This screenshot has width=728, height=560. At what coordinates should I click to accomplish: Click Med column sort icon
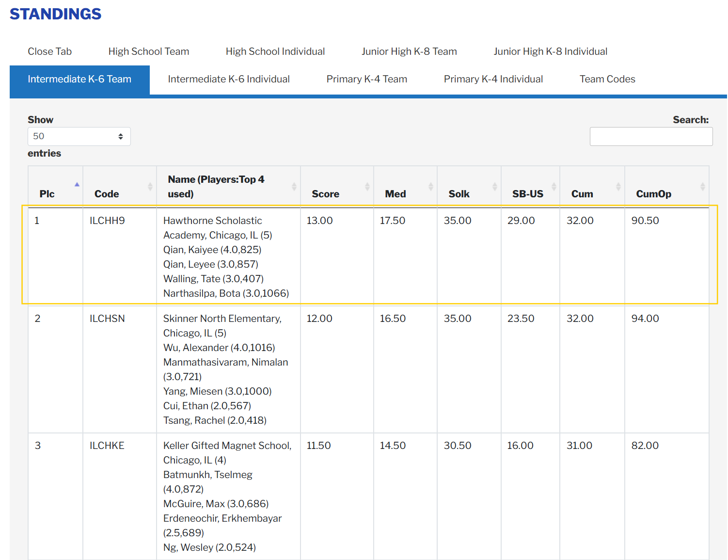[430, 187]
